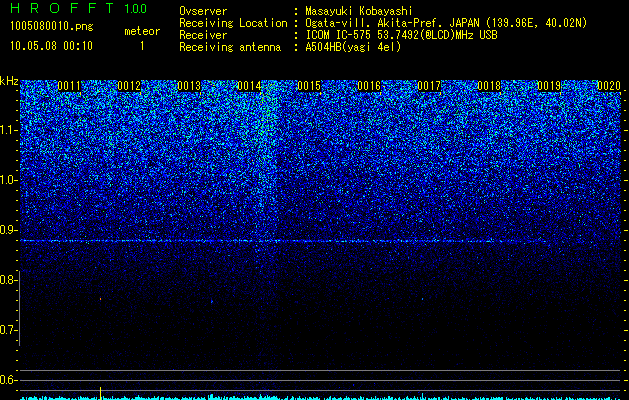Click the 0015 time marker label
The image size is (629, 400).
[x=309, y=86]
